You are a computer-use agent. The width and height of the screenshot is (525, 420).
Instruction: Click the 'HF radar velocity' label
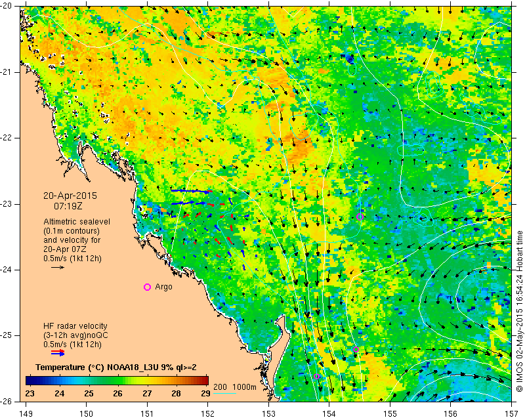pos(75,326)
